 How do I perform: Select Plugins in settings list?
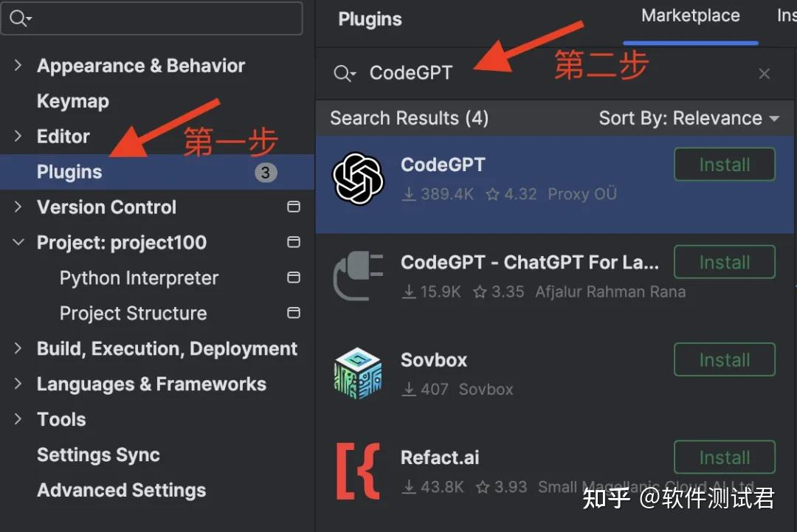69,172
